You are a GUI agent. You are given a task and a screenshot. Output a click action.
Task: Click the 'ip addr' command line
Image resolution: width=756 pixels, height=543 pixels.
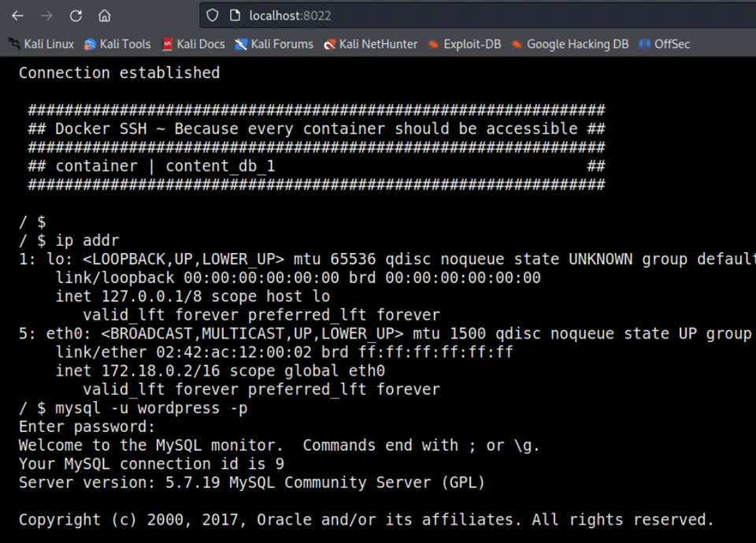[x=69, y=240]
